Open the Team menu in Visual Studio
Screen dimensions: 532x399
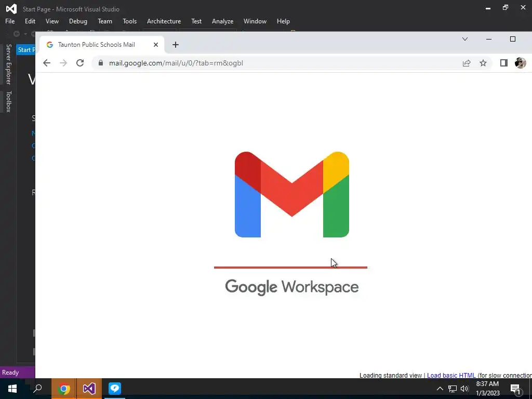tap(105, 21)
